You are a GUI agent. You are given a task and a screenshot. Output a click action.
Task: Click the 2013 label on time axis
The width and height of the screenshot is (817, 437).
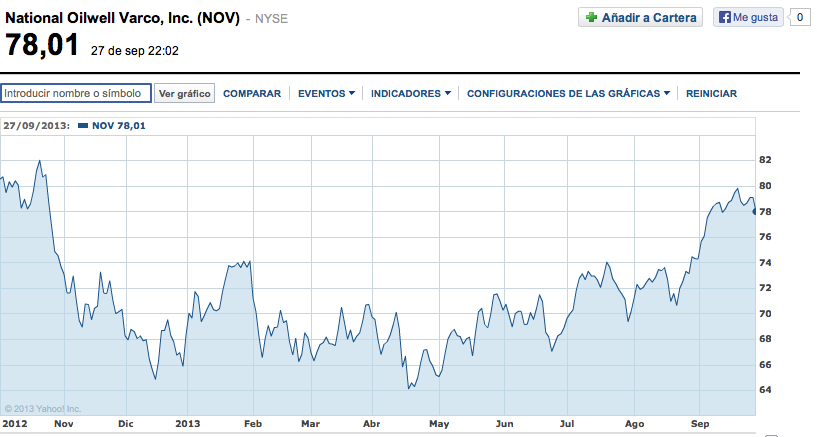tap(188, 423)
